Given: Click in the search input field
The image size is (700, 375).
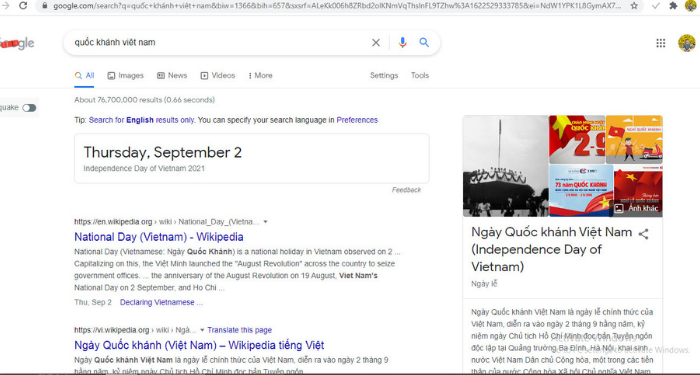Looking at the screenshot, I should point(219,42).
